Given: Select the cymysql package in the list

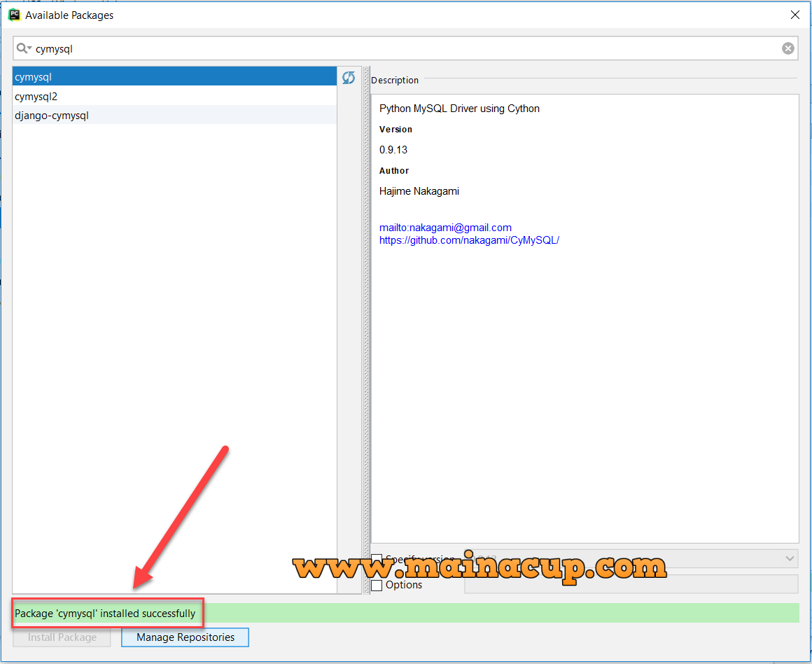Looking at the screenshot, I should [x=174, y=77].
